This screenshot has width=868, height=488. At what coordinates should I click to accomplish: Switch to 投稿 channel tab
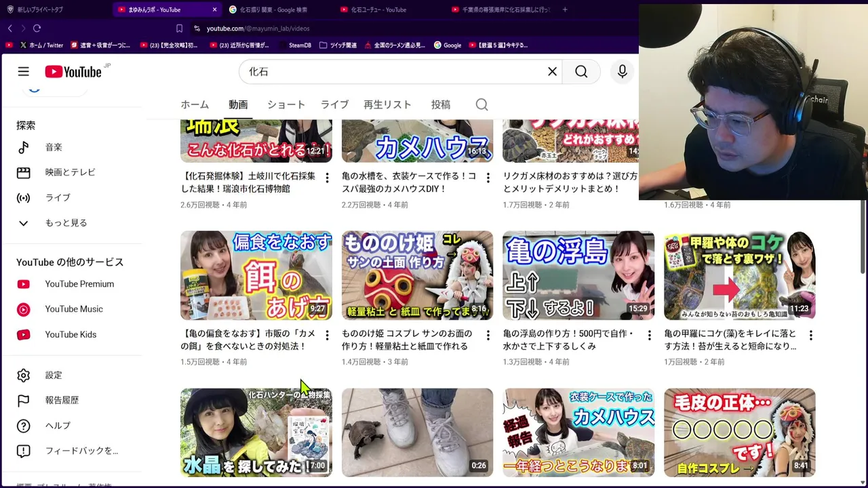point(441,105)
